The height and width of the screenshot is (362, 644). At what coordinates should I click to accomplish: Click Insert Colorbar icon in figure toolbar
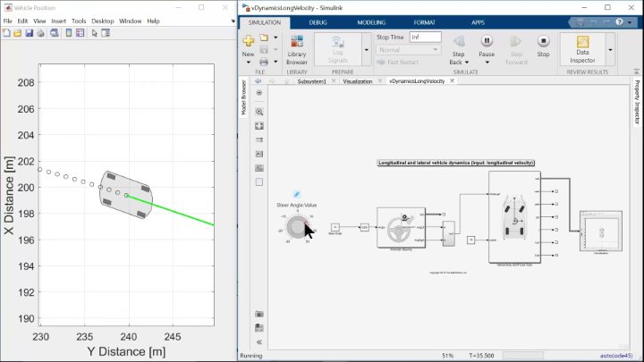[69, 33]
